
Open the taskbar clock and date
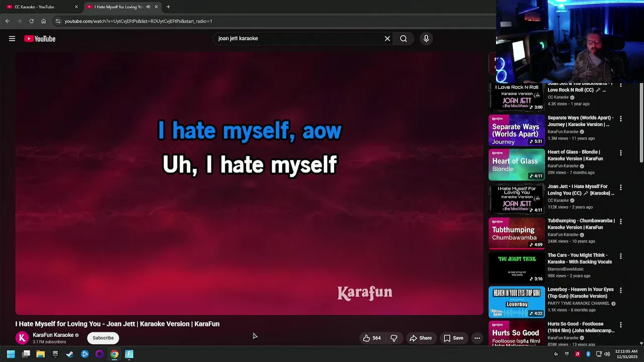click(x=626, y=354)
